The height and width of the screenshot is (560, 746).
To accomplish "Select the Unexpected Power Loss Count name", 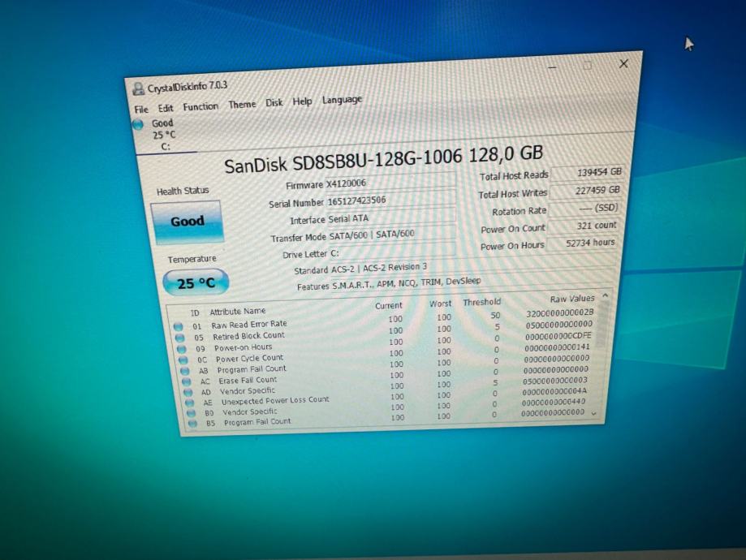I will [x=275, y=401].
